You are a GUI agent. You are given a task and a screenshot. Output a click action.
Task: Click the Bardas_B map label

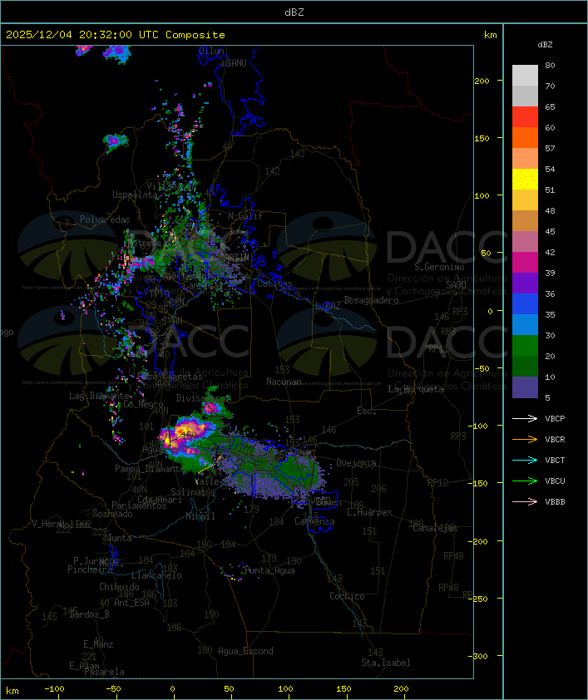pos(89,614)
